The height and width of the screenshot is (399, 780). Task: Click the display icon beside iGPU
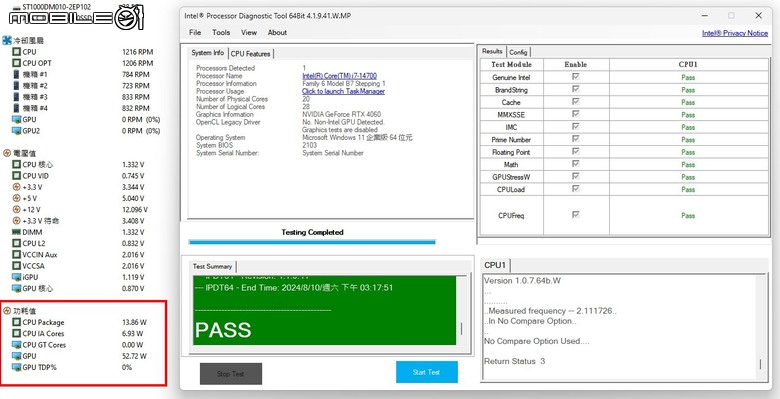16,277
